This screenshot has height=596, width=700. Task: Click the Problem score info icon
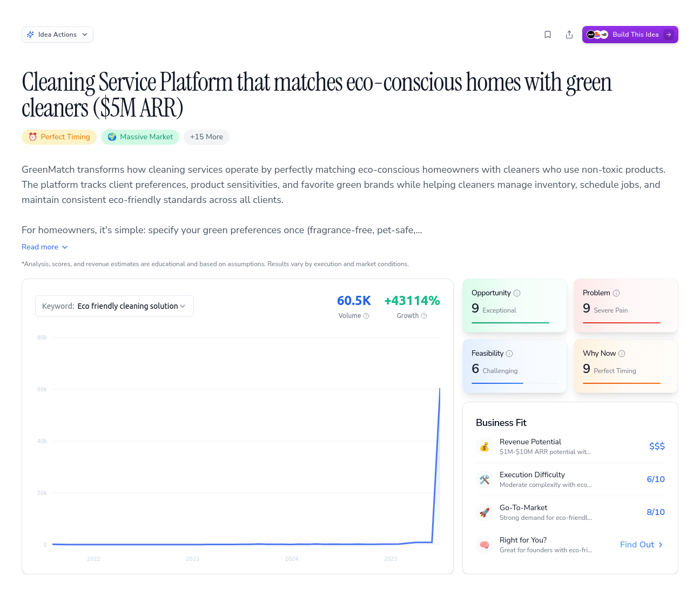pyautogui.click(x=616, y=293)
